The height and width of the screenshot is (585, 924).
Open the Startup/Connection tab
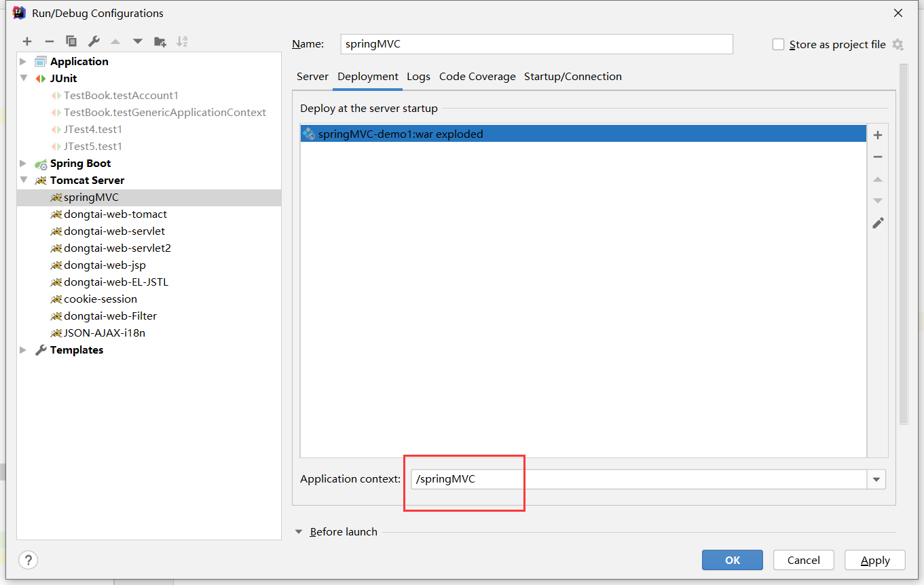(573, 77)
